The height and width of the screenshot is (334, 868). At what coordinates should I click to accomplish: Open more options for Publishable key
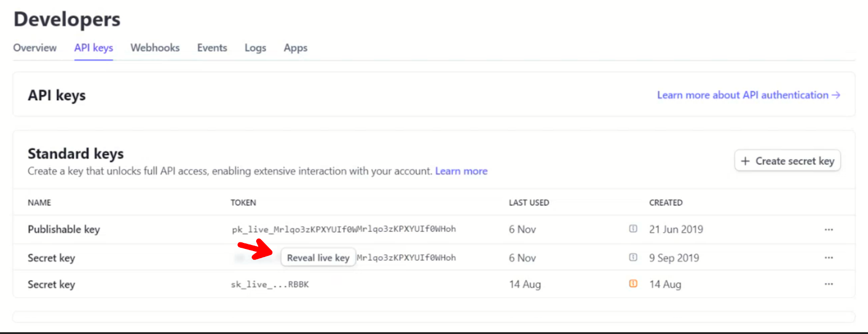828,229
